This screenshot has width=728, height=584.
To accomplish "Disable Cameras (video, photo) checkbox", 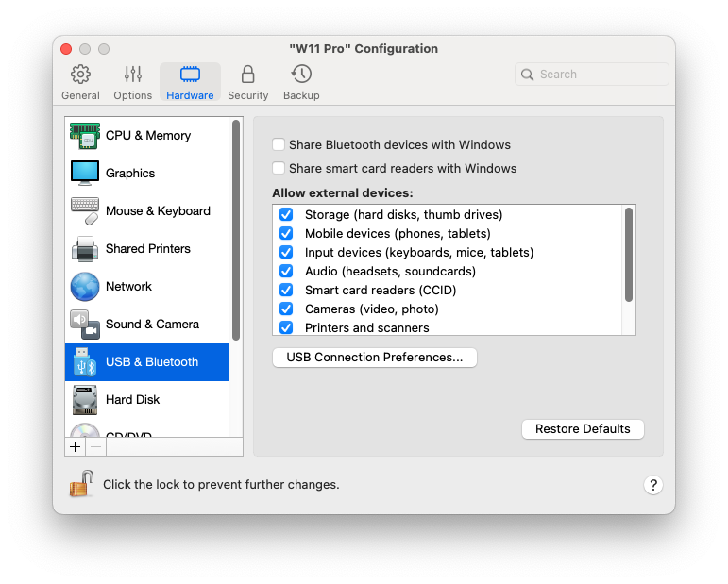I will pos(286,309).
